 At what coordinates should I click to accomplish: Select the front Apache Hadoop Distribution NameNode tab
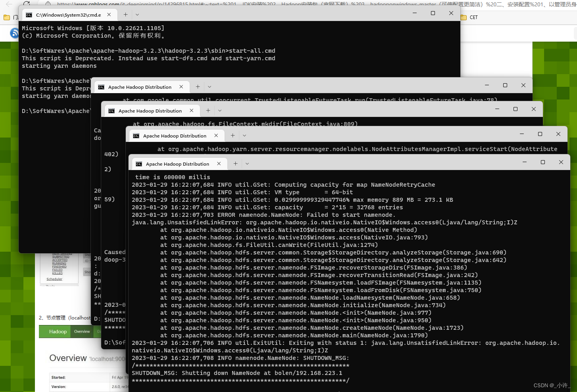179,164
